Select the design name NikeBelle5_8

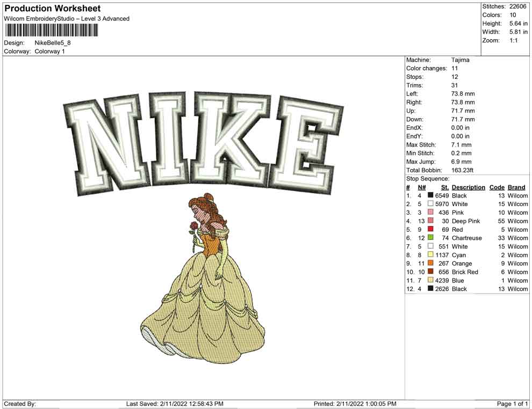click(53, 43)
